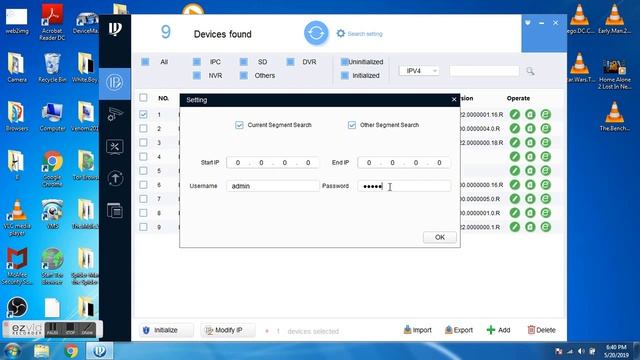The height and width of the screenshot is (360, 640).
Task: Select VLC media player desktop icon
Action: tap(17, 218)
